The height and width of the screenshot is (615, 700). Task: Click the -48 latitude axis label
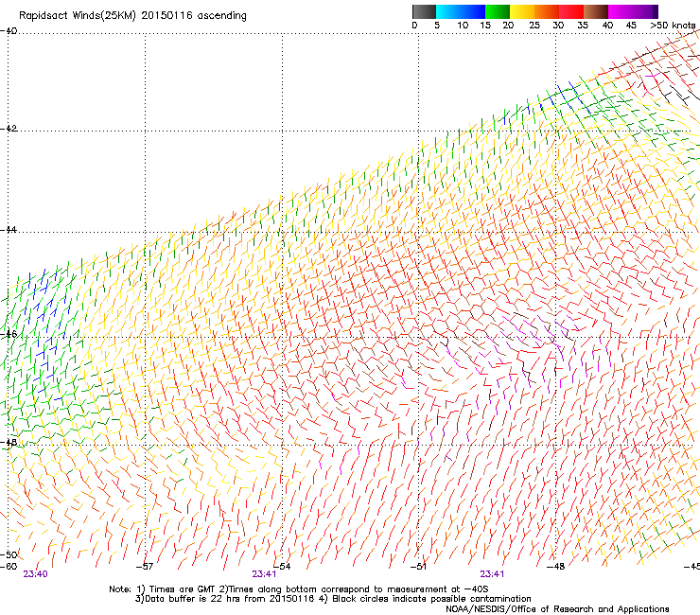tap(9, 442)
